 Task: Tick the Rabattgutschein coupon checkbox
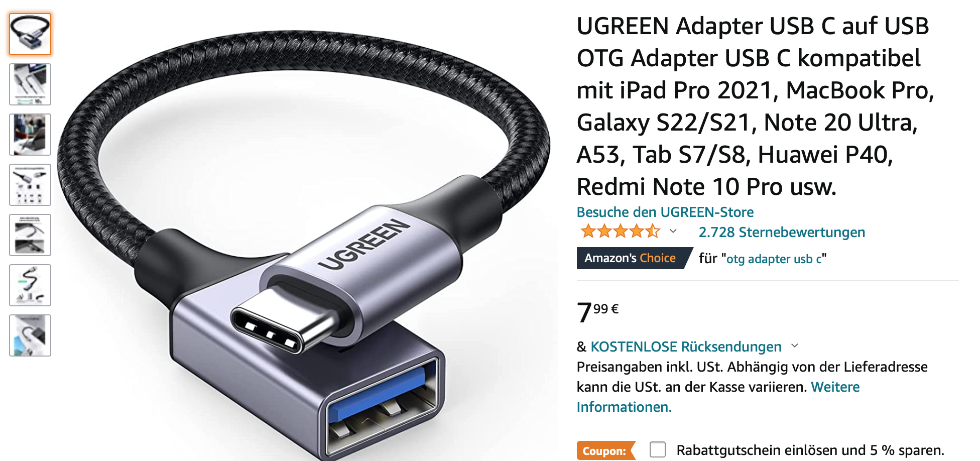pos(658,449)
